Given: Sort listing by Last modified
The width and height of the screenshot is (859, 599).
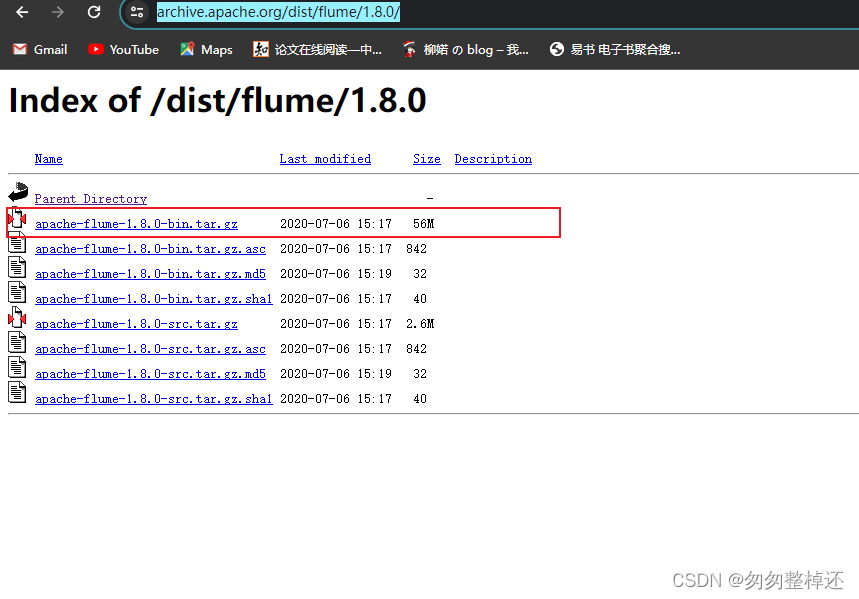Looking at the screenshot, I should click(x=325, y=158).
